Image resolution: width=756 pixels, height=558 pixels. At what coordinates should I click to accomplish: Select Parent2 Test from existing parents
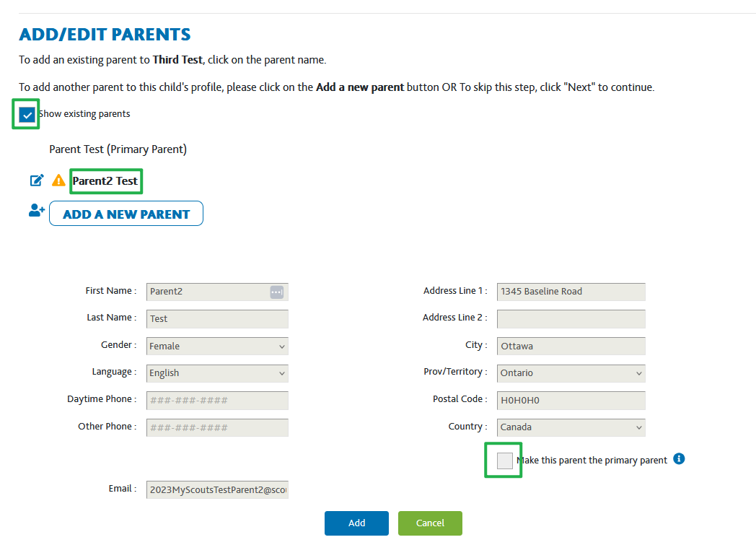coord(105,181)
